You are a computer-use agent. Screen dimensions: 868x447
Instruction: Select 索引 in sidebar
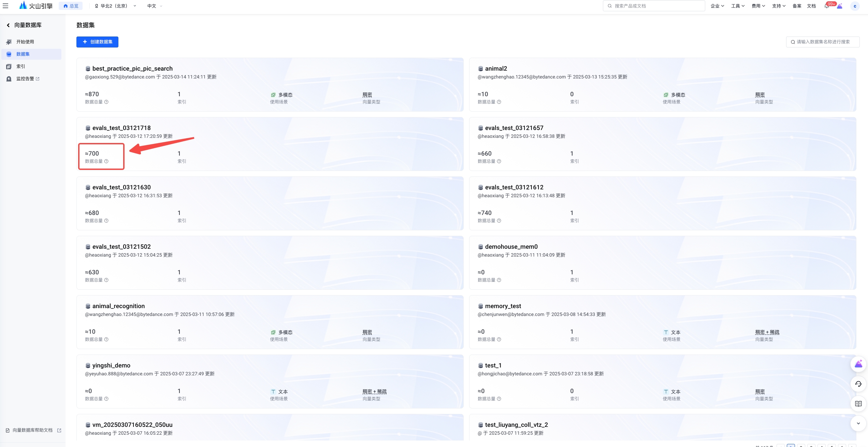pyautogui.click(x=31, y=66)
